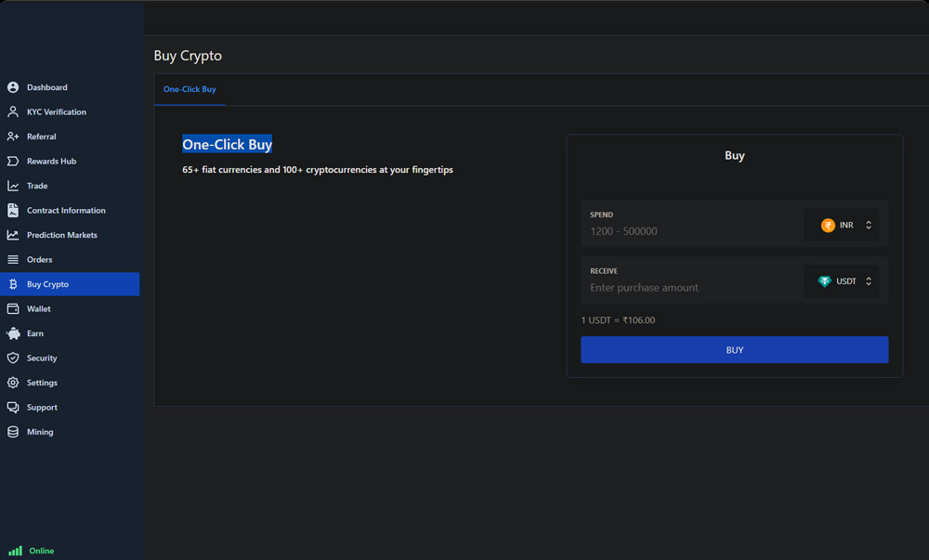Open the USDT cryptocurrency dropdown
The width and height of the screenshot is (929, 560).
coord(842,281)
